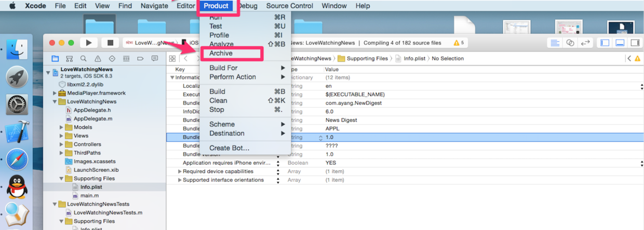Open the Source Control menu
Screen dimensions: 644x230
[290, 6]
